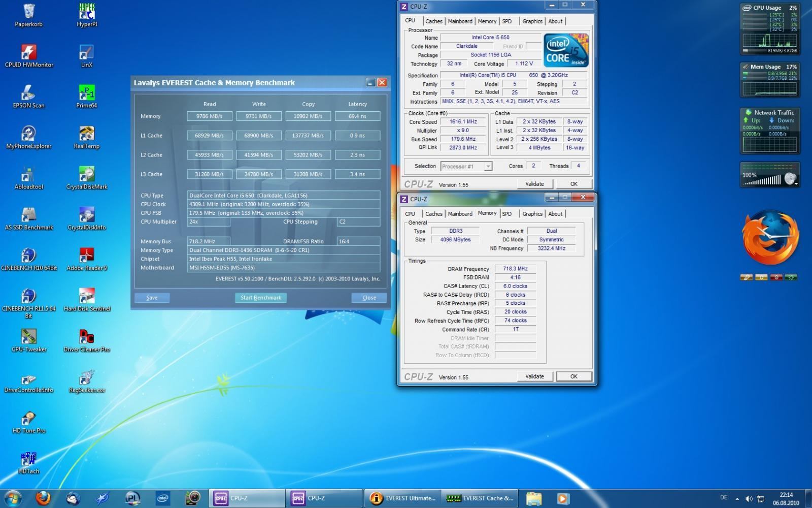Open MyPhoneExplorer desktop shortcut
The height and width of the screenshot is (508, 812).
28,137
